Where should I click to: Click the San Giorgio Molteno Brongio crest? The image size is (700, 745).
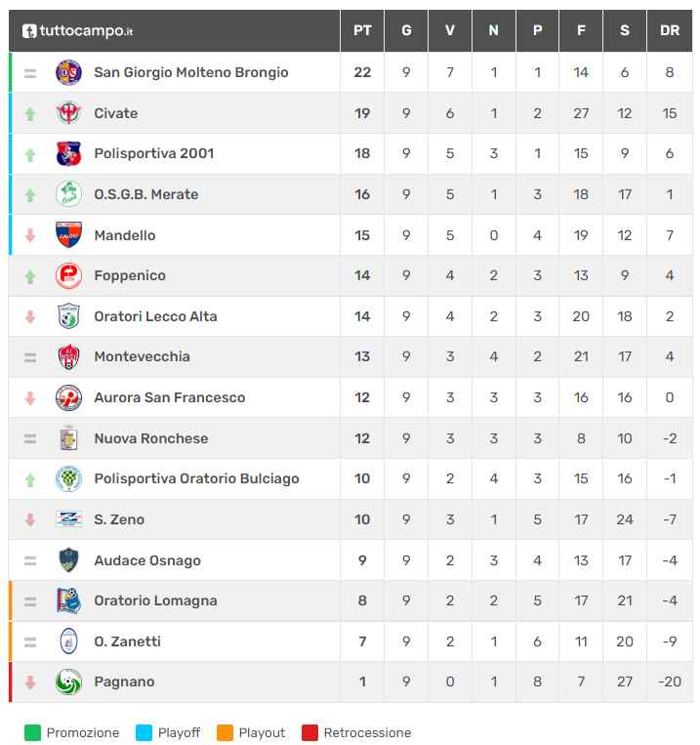(x=68, y=72)
